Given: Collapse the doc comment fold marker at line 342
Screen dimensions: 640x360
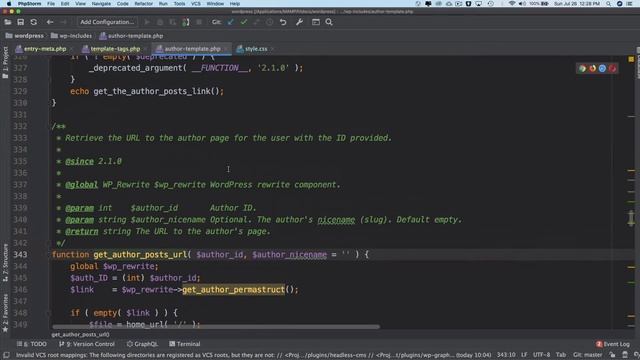Looking at the screenshot, I should [x=49, y=243].
